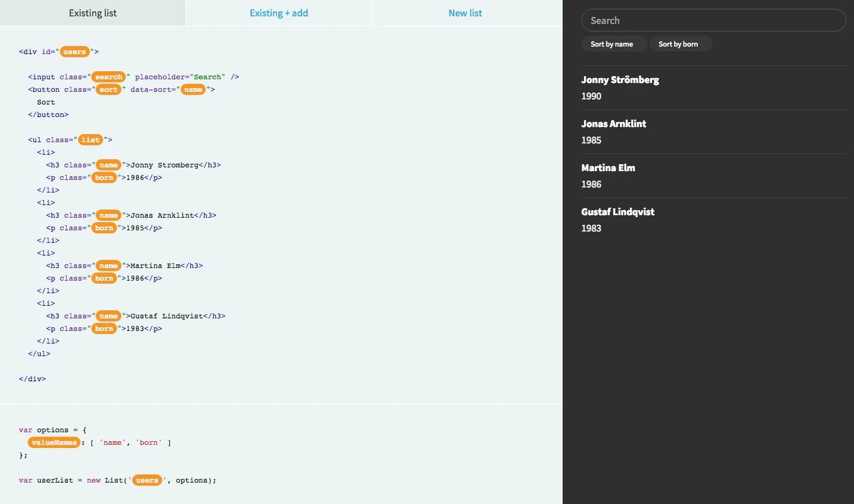
Task: Click the 'var options = {' code line
Action: 53,430
